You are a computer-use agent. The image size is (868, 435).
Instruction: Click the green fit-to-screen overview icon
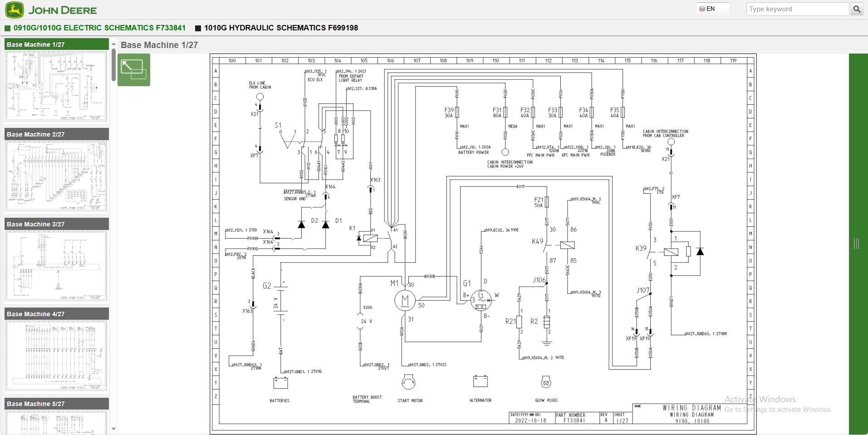pos(133,69)
